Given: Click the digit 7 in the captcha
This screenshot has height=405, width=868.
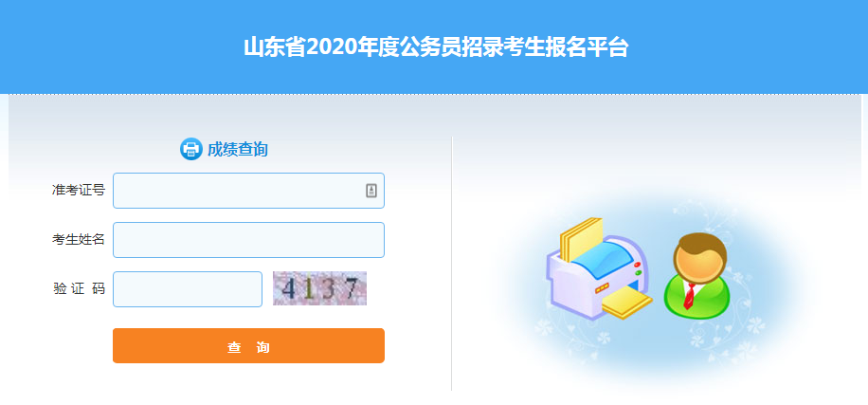Looking at the screenshot, I should click(351, 288).
